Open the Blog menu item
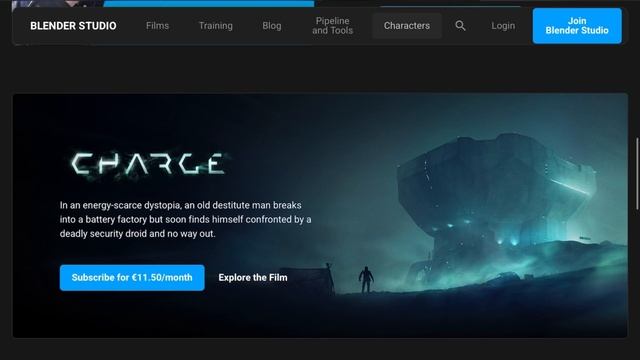The image size is (640, 360). point(271,26)
